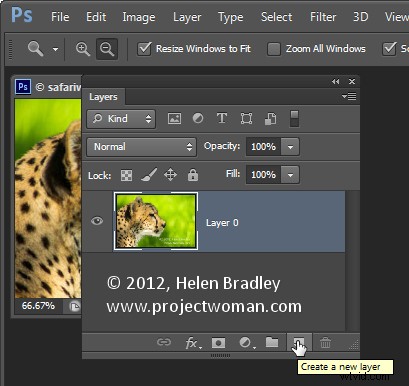
Task: Toggle Lock image pixels brush icon
Action: pyautogui.click(x=149, y=174)
